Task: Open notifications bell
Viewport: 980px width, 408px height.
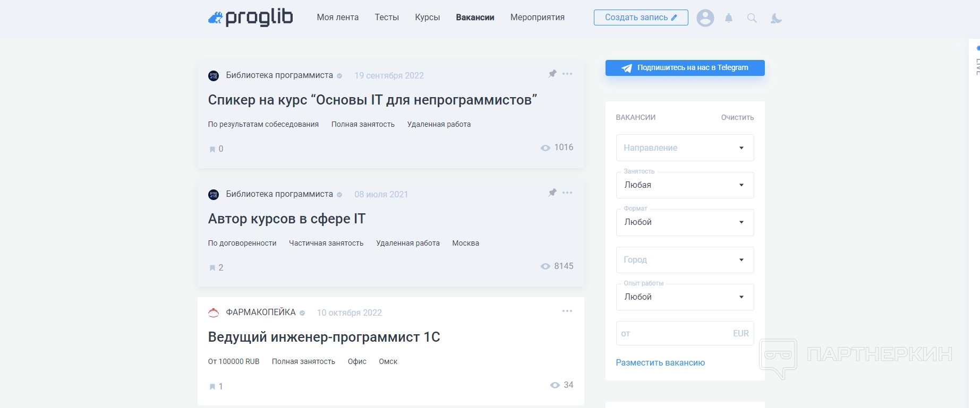Action: (x=729, y=18)
